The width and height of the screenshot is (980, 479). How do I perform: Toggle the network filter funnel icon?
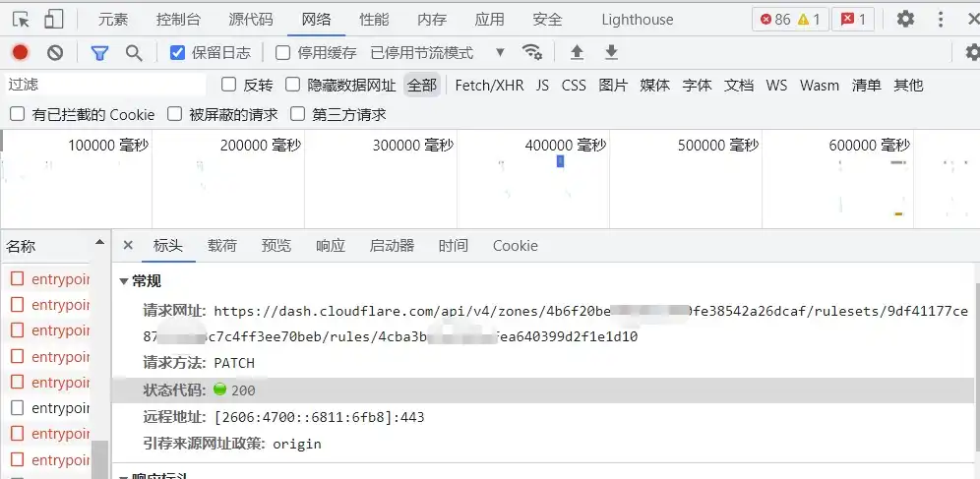(99, 53)
